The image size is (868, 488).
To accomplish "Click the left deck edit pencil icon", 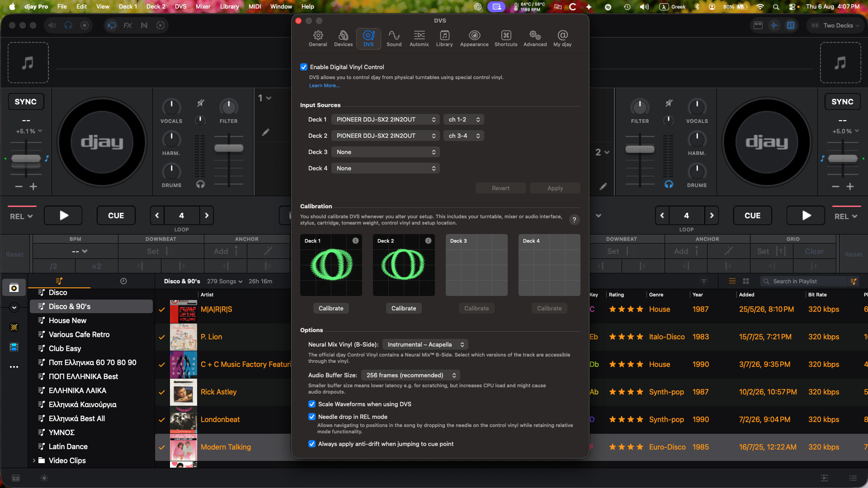I will [266, 132].
